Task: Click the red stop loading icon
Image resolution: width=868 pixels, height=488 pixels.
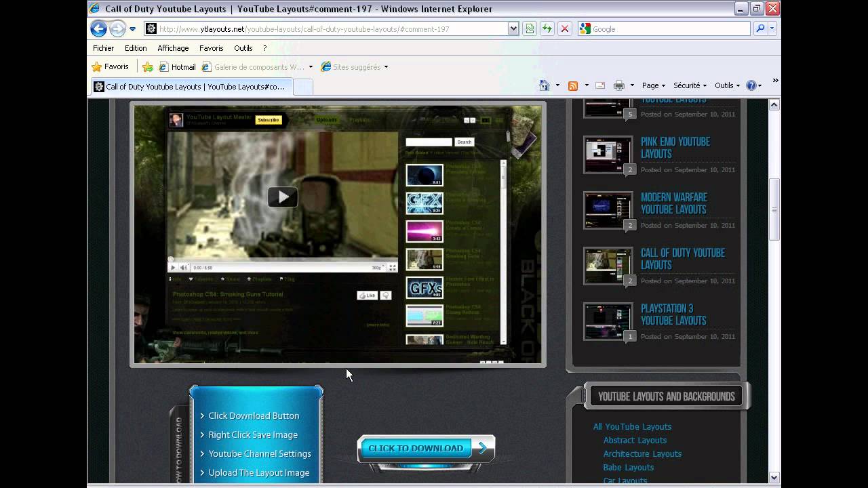Action: click(x=564, y=29)
